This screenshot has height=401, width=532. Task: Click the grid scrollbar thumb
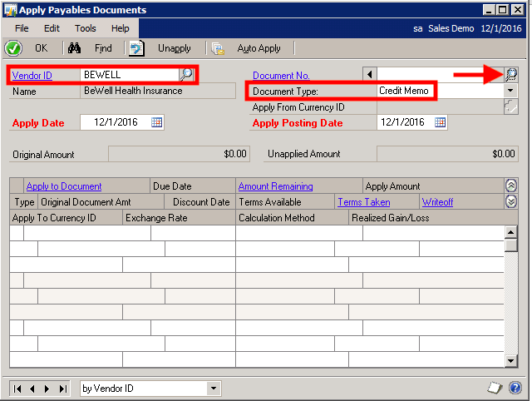(510, 245)
